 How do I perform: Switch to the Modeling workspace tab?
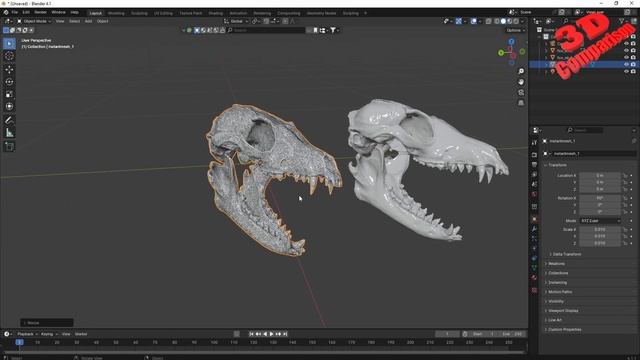(116, 13)
